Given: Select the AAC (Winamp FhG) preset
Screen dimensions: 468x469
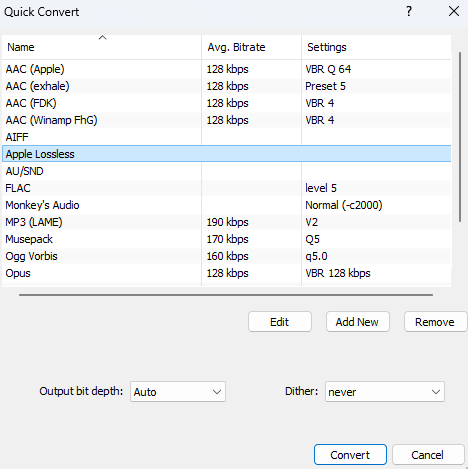Looking at the screenshot, I should tap(227, 120).
